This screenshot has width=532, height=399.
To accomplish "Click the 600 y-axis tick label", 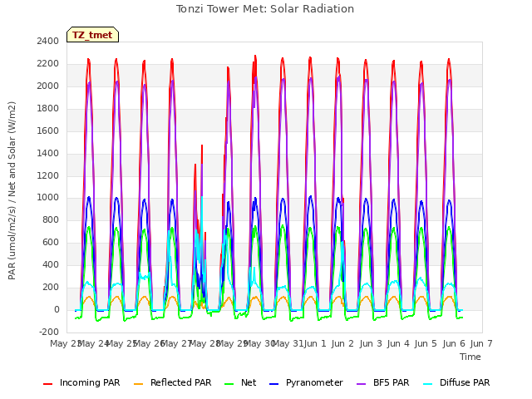I will 51,243.
